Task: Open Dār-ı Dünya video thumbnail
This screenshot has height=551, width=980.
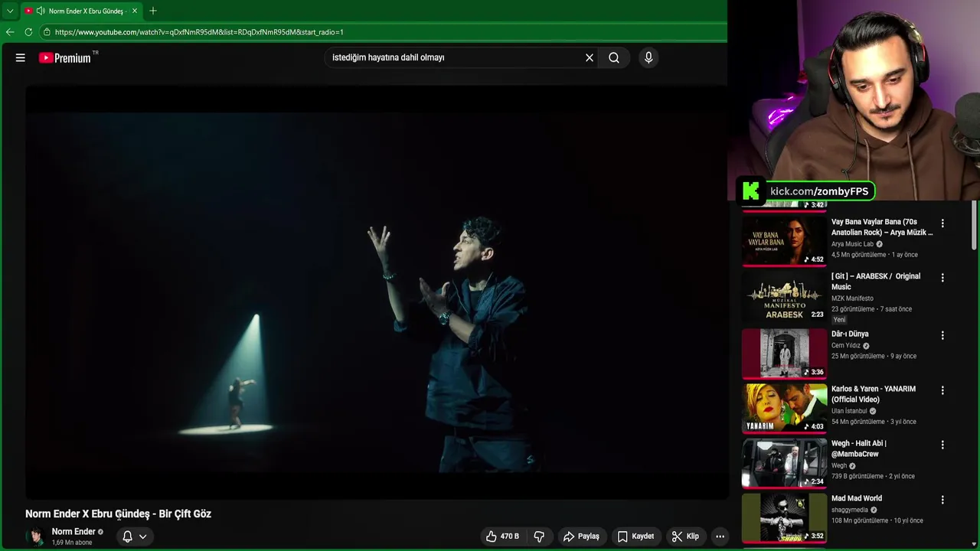Action: pyautogui.click(x=784, y=354)
